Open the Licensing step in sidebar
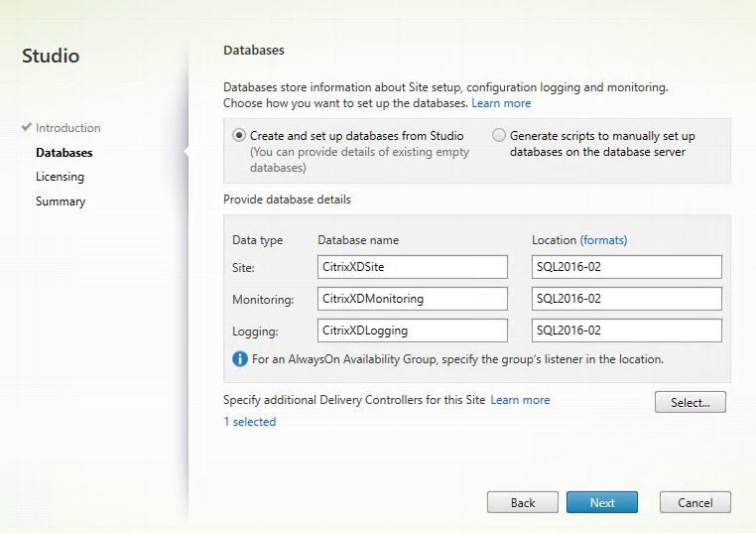The width and height of the screenshot is (756, 533). [60, 177]
